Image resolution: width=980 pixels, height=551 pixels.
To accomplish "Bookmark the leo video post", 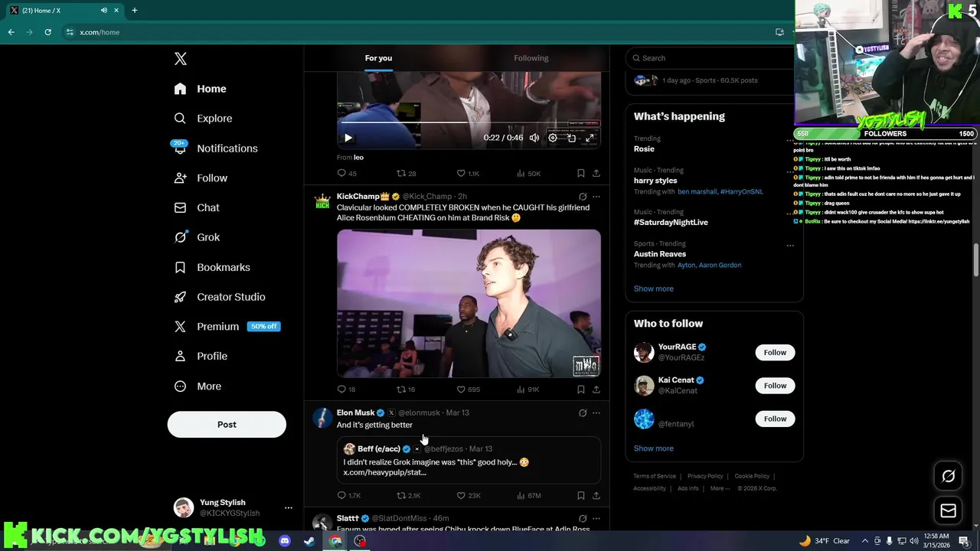I will coord(581,174).
